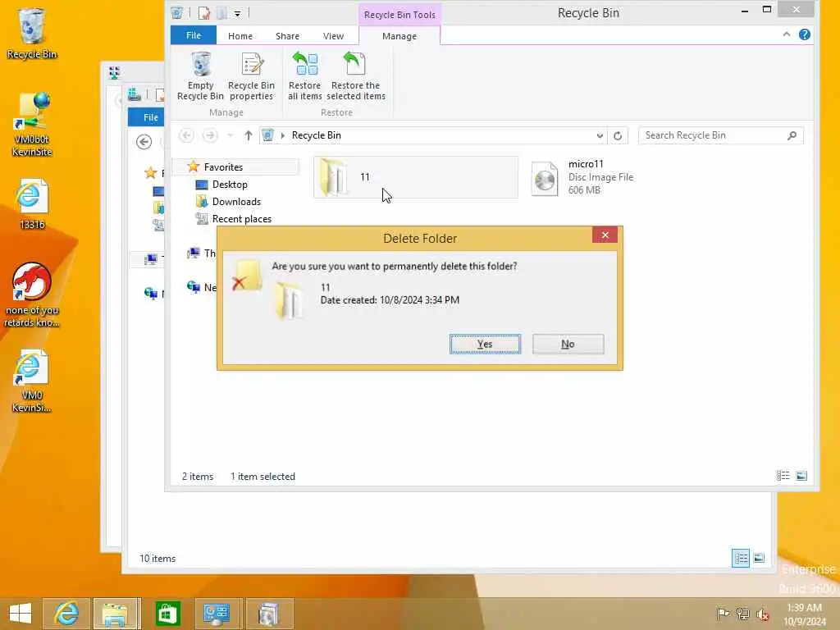Viewport: 840px width, 630px height.
Task: Switch Recycle Bin to large icons view
Action: 801,476
